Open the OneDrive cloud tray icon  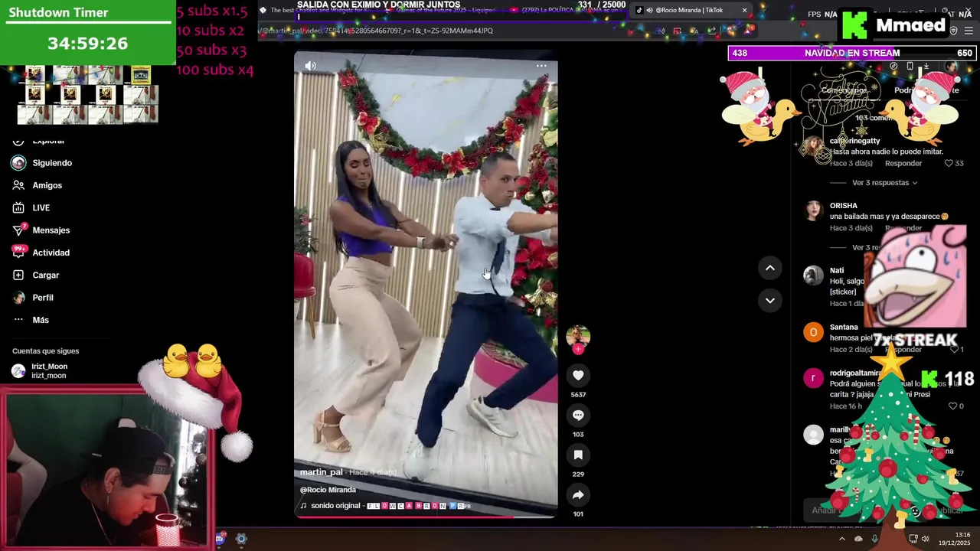pos(858,539)
